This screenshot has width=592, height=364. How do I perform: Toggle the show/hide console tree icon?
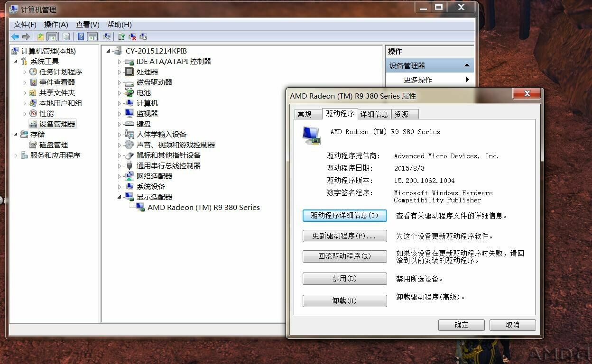tap(52, 36)
